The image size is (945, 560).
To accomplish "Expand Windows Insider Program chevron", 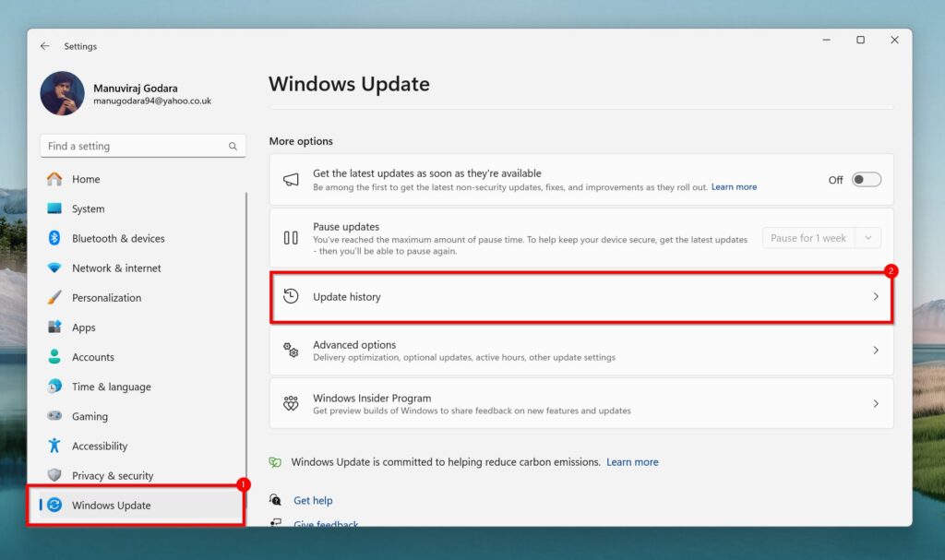I will tap(875, 404).
